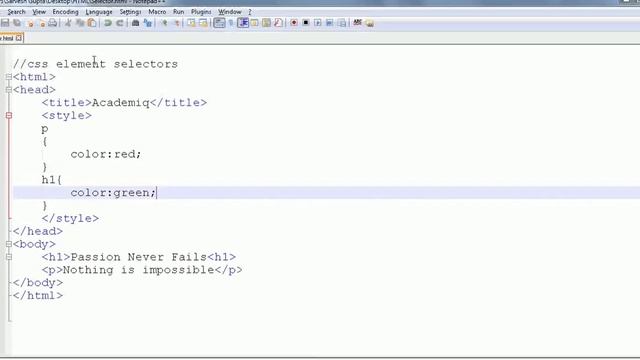Click the '</body>' closing tag
Image resolution: width=640 pixels, height=360 pixels.
(38, 283)
